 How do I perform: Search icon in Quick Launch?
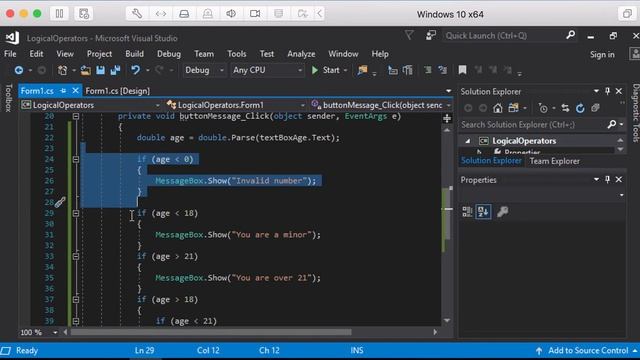pyautogui.click(x=571, y=36)
